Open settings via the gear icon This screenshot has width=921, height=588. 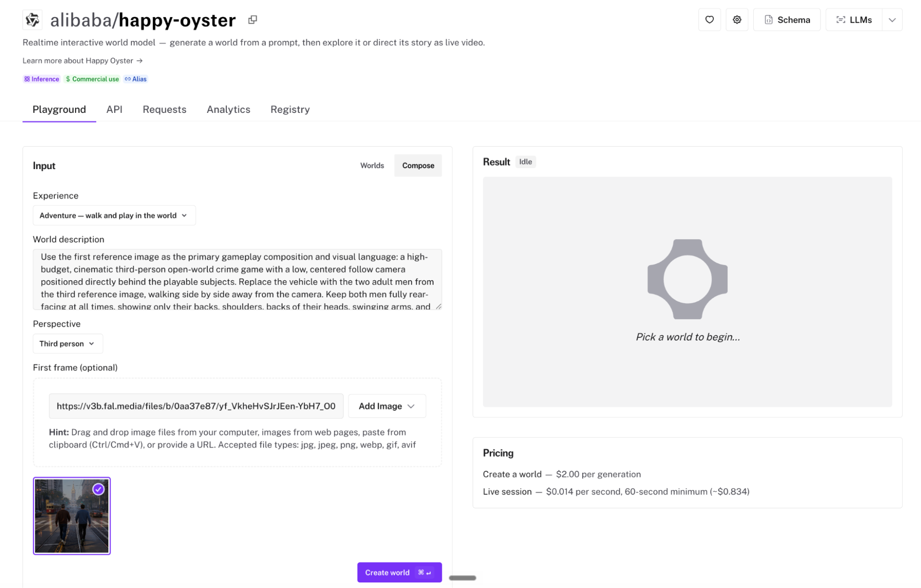click(737, 20)
